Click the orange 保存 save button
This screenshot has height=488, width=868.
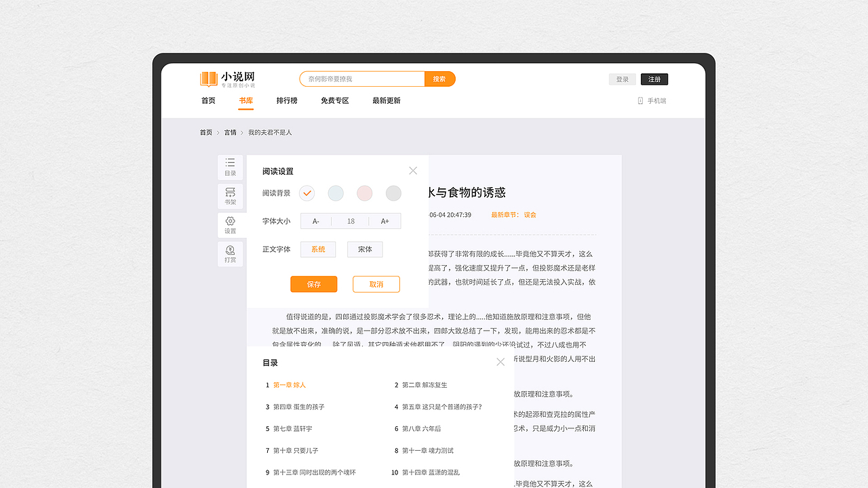[x=313, y=284]
